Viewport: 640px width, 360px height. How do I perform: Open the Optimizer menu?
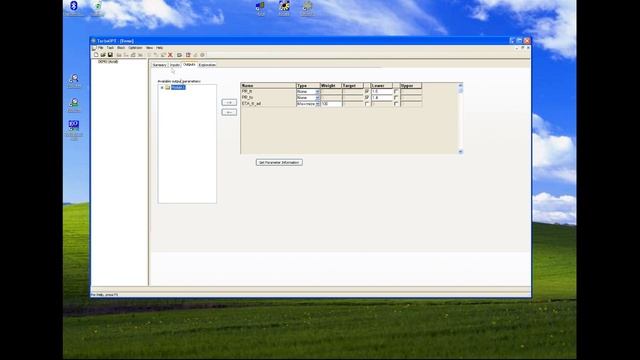[x=136, y=48]
